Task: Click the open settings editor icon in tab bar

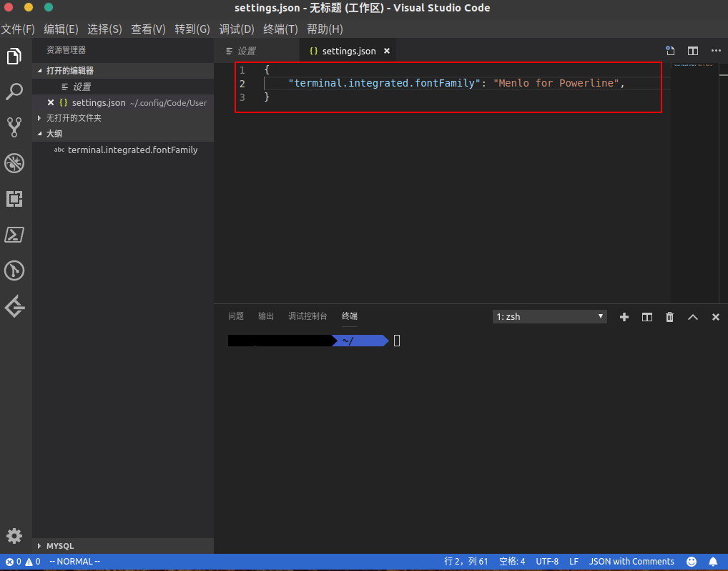Action: click(x=670, y=51)
